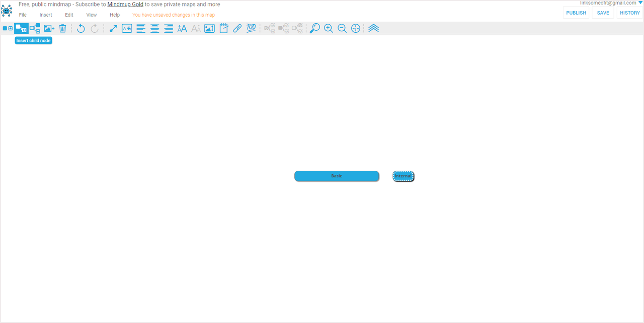
Task: Click the unsaved changes notice text
Action: [174, 15]
